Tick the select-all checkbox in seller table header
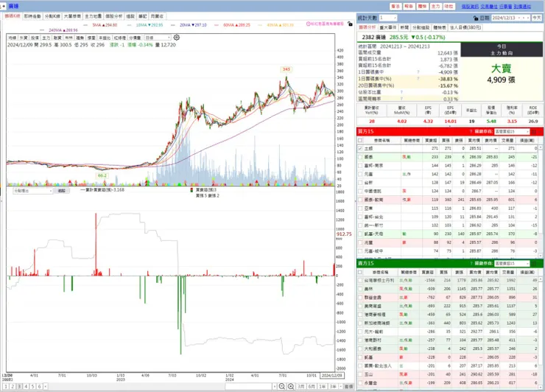This screenshot has width=545, height=392. (x=360, y=272)
